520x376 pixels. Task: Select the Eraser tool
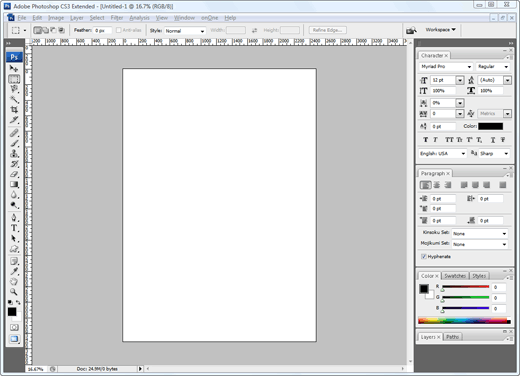click(14, 174)
